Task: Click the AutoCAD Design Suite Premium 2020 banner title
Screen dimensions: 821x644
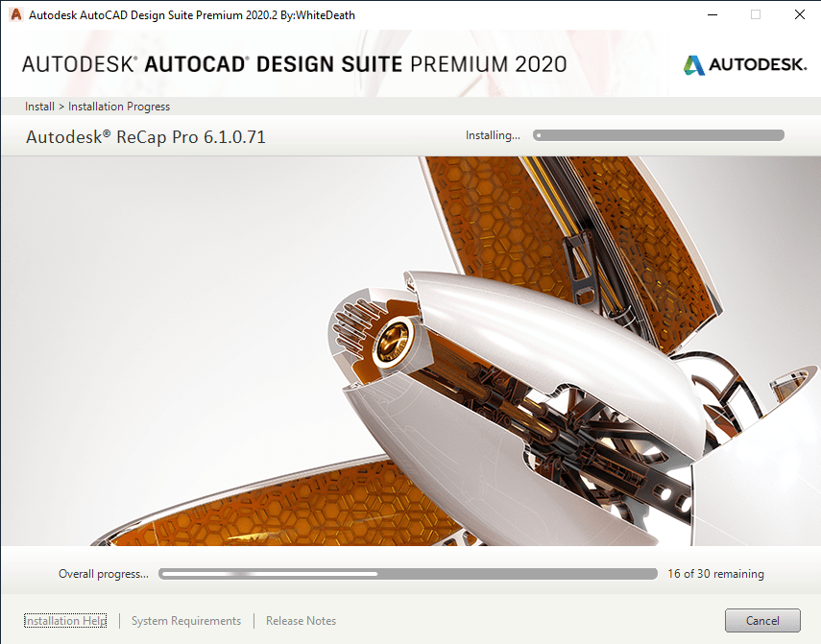Action: (x=294, y=64)
